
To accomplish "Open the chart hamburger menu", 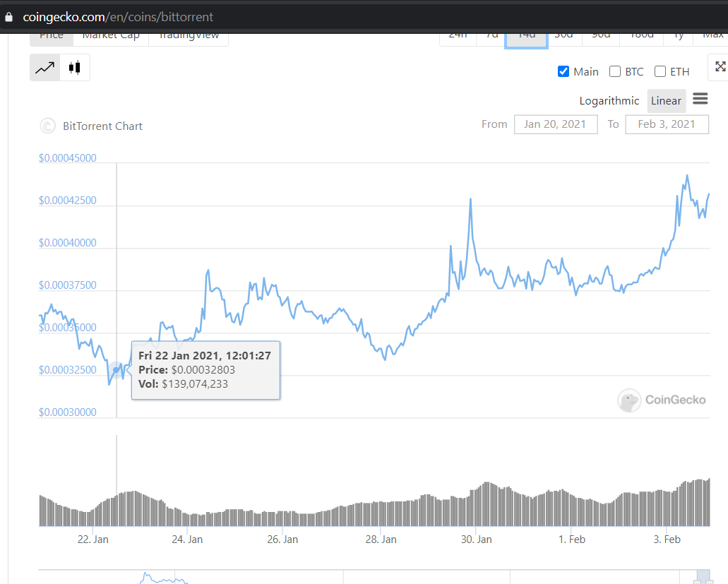I will click(700, 98).
